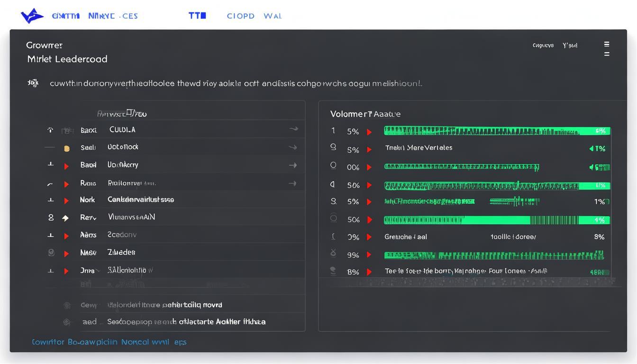Click the small icon left of the description text
Image resolution: width=637 pixels, height=364 pixels.
click(33, 83)
